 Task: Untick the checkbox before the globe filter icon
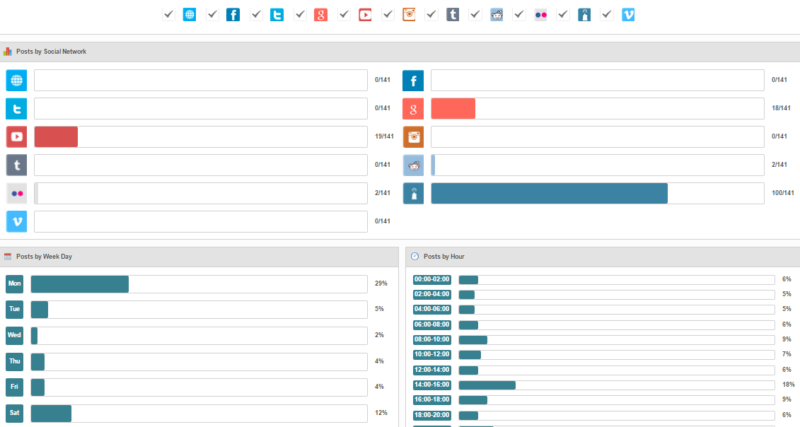coord(168,15)
